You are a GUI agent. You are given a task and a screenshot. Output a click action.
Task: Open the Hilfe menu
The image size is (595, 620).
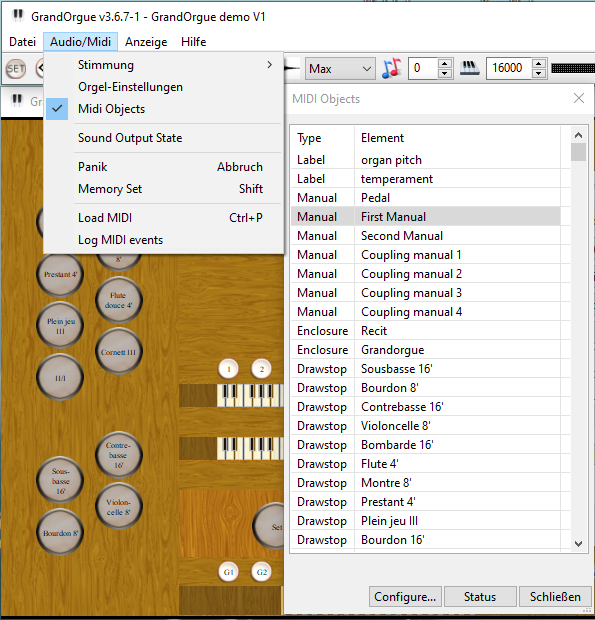tap(193, 42)
